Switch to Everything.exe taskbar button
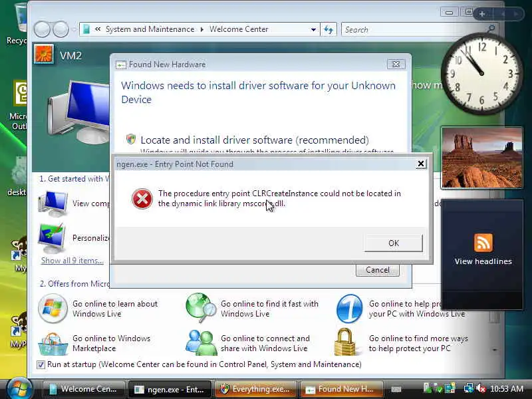 [x=255, y=389]
